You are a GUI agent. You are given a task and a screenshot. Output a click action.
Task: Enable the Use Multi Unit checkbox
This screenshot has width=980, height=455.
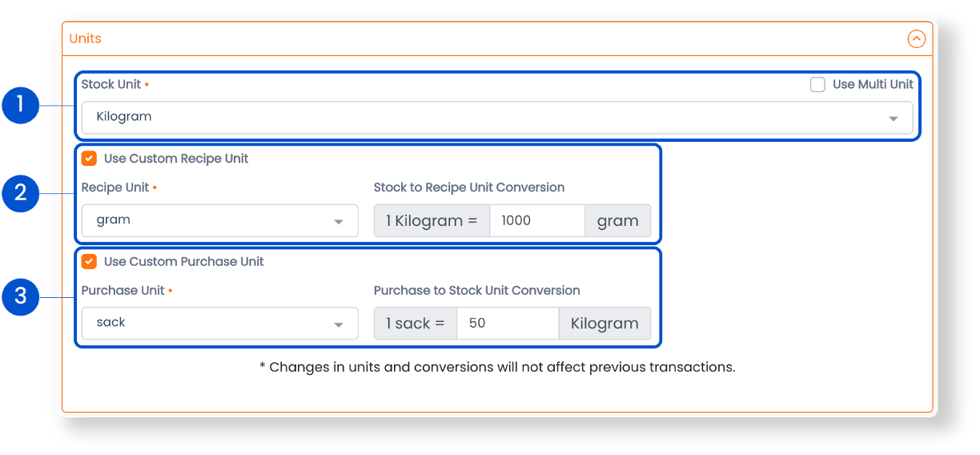817,85
